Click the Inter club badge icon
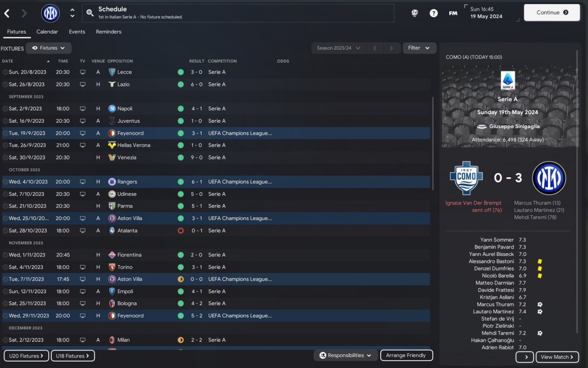Viewport: 588px width, 368px height. tap(51, 13)
